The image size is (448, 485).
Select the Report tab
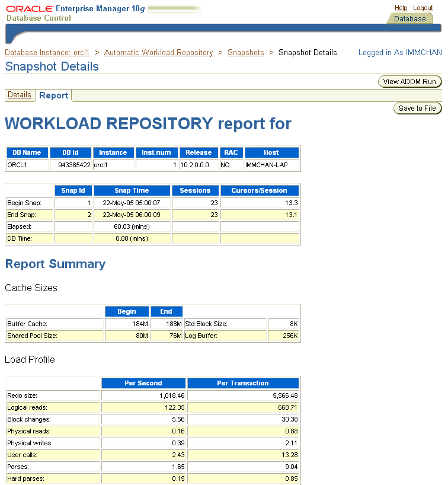(x=54, y=95)
